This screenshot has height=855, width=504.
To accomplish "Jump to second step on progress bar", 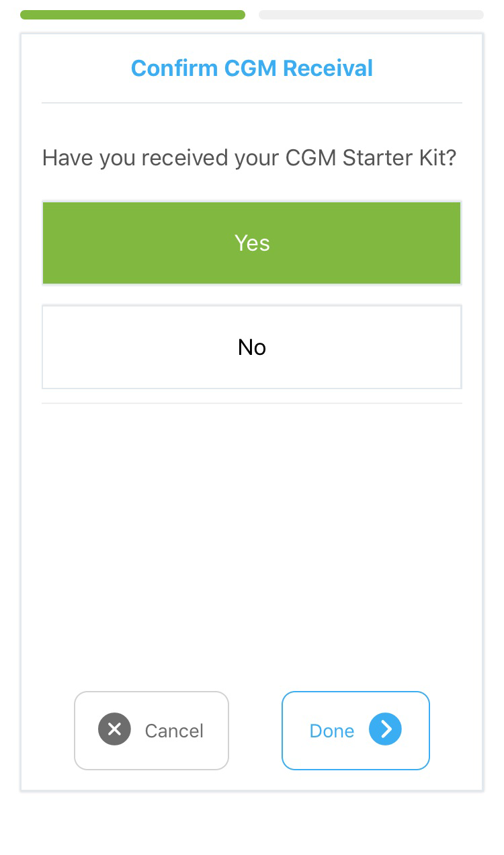I will pyautogui.click(x=371, y=15).
